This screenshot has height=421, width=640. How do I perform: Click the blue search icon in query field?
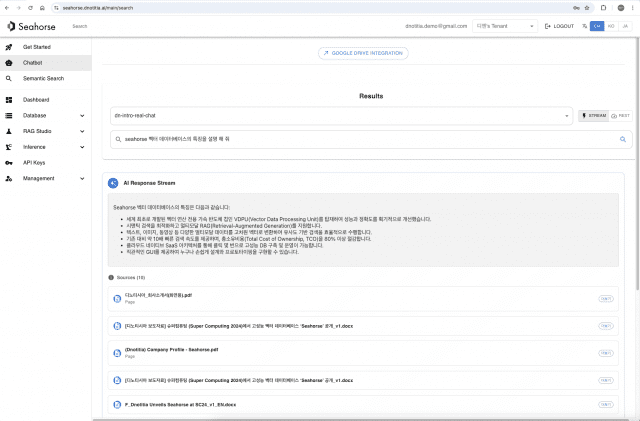pyautogui.click(x=622, y=140)
